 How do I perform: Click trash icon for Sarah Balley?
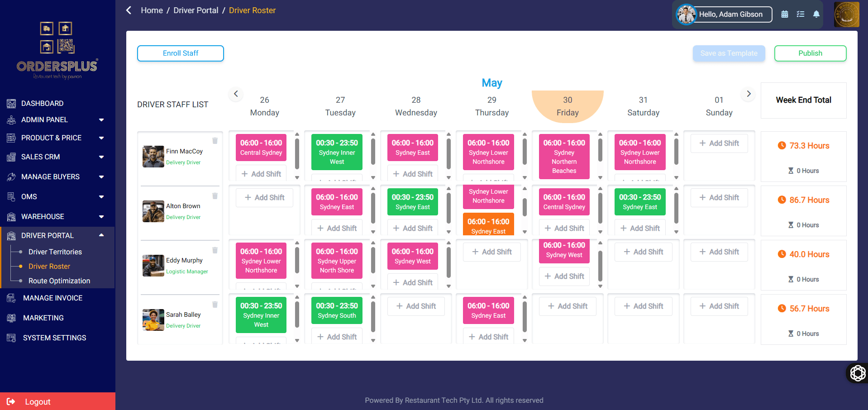click(x=215, y=305)
